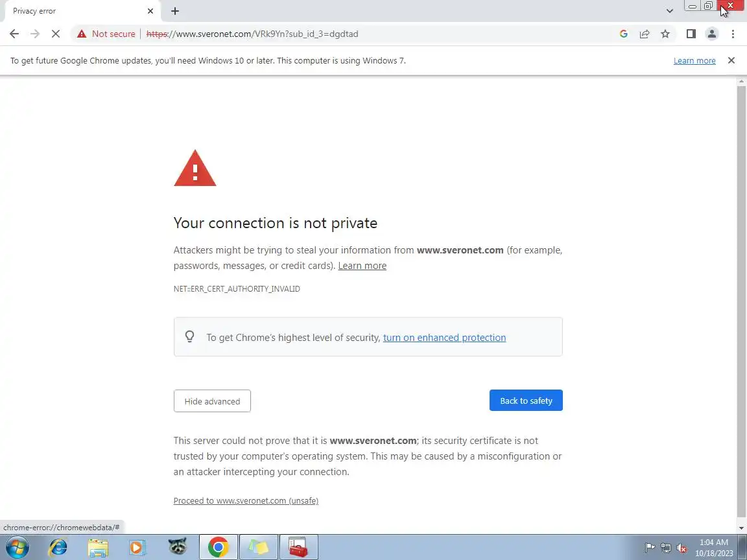Open the side panel
The width and height of the screenshot is (747, 560).
pos(691,34)
